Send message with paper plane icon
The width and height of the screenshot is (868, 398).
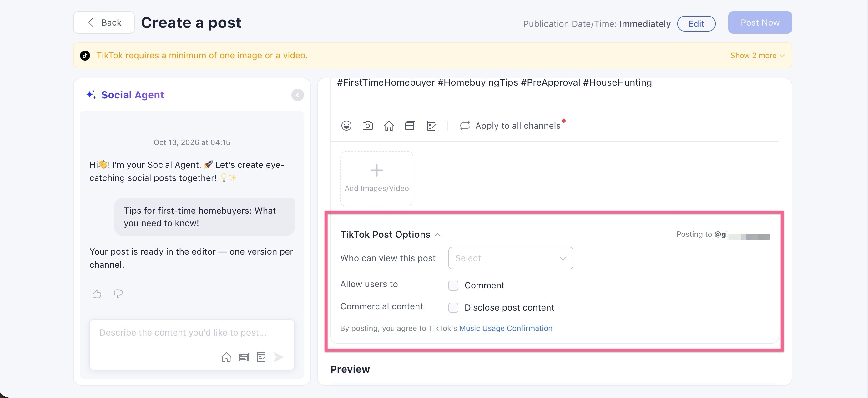click(278, 357)
